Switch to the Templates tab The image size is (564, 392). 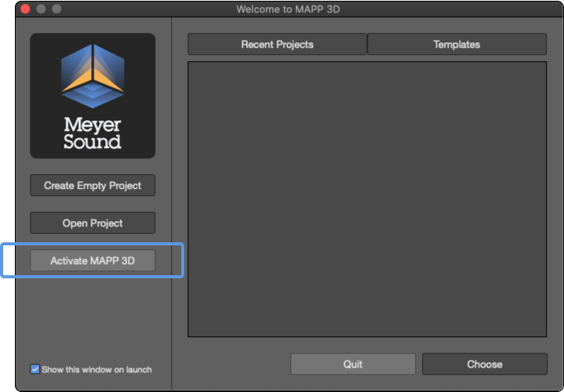[457, 44]
